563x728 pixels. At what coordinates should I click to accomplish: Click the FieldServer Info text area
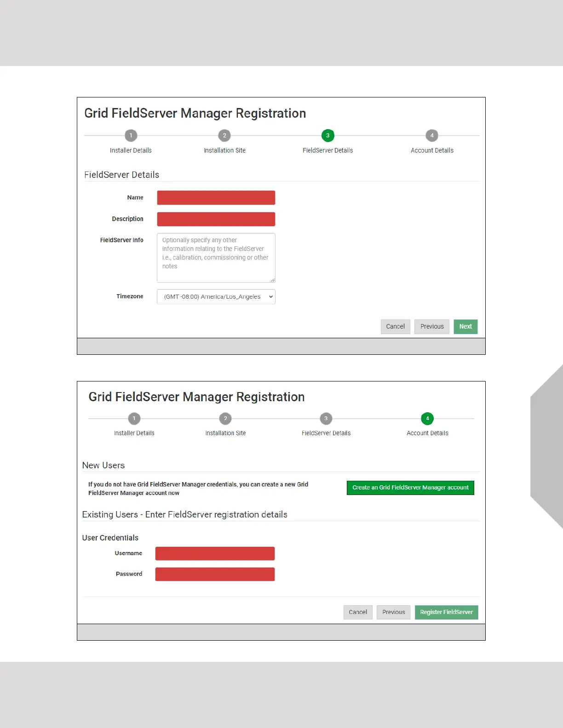tap(216, 258)
